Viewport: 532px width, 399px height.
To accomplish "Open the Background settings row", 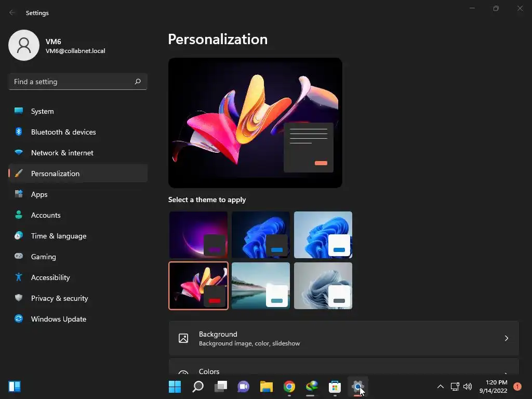I will [x=344, y=338].
